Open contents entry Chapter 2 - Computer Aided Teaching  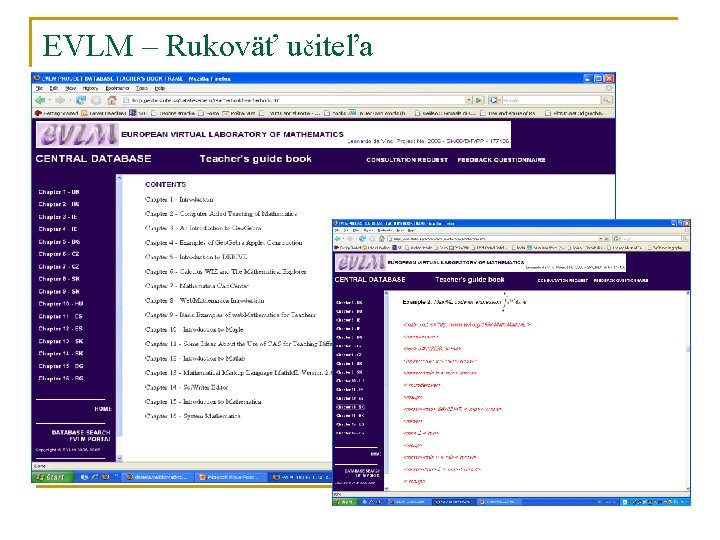click(x=221, y=214)
